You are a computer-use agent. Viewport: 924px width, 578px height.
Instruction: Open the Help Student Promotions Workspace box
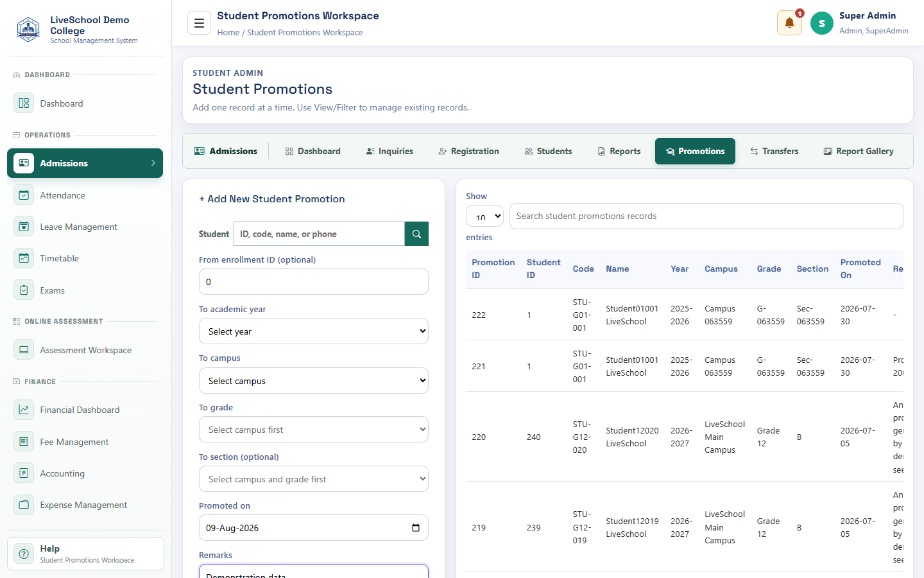85,554
